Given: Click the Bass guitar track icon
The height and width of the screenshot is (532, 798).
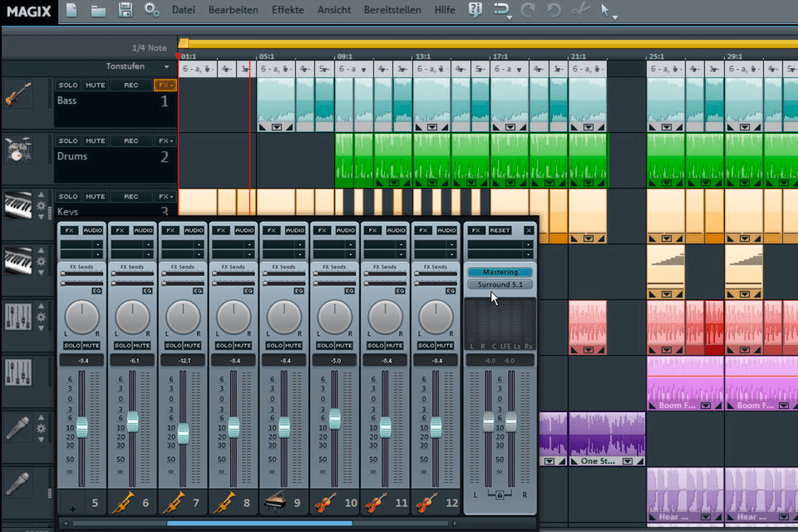Looking at the screenshot, I should [x=18, y=95].
